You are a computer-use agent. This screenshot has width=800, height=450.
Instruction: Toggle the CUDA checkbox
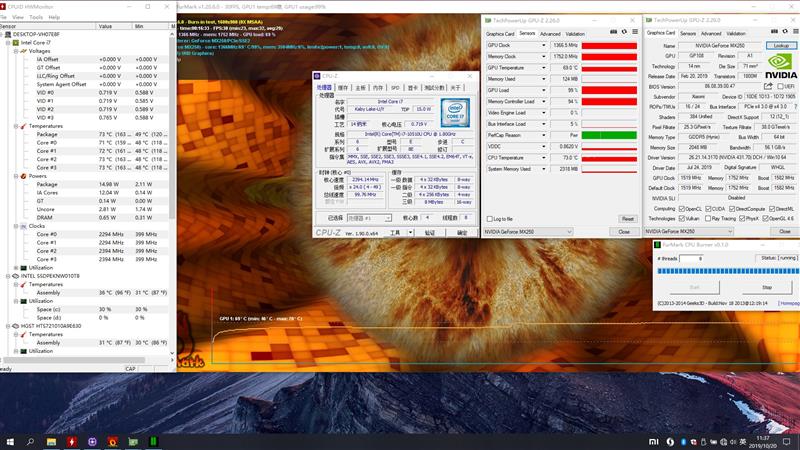pyautogui.click(x=708, y=209)
